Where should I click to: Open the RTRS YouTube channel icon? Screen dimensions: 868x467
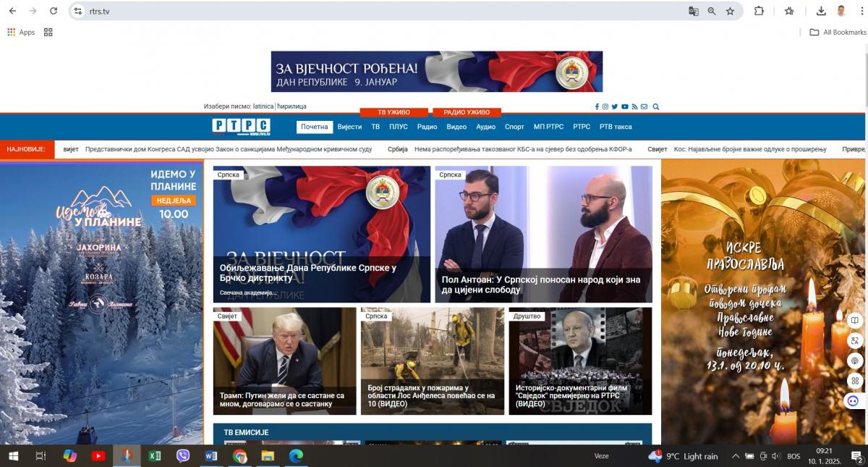pyautogui.click(x=625, y=106)
